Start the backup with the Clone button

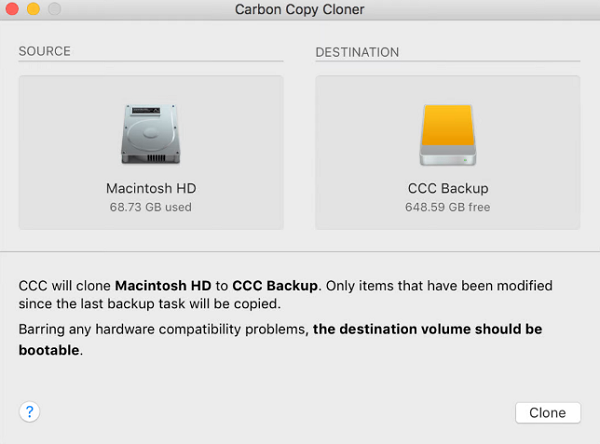(547, 412)
